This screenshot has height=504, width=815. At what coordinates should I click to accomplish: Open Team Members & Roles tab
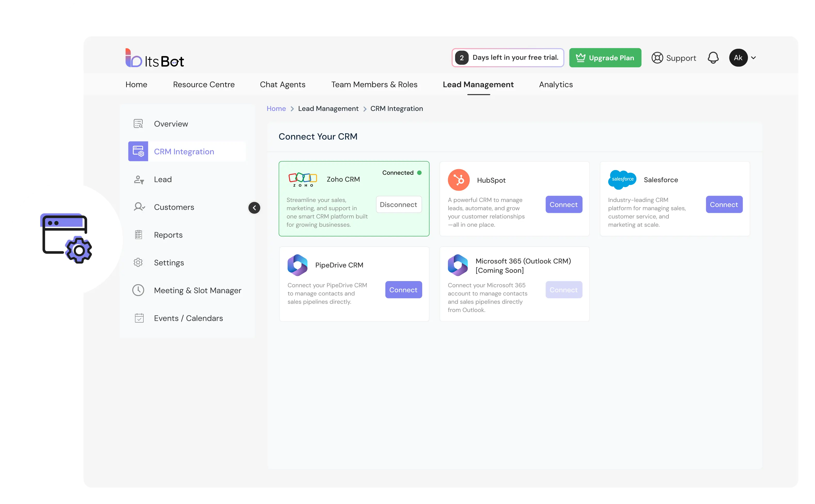374,85
